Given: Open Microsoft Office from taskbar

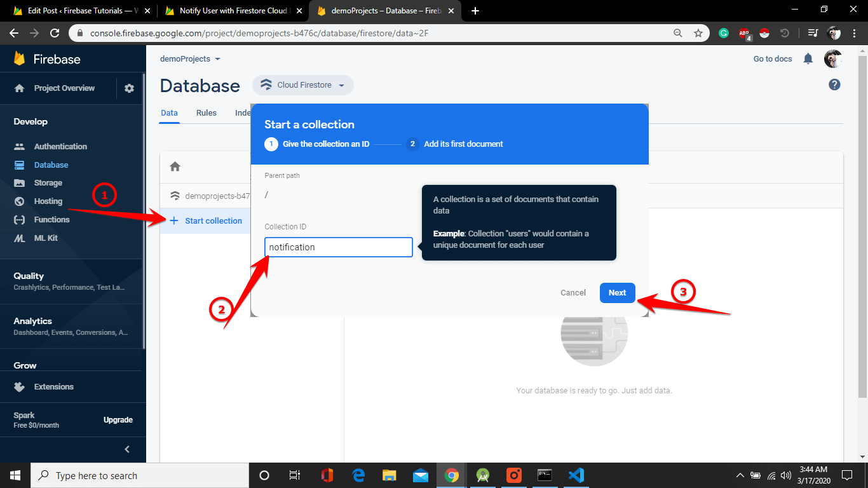Looking at the screenshot, I should (x=327, y=475).
